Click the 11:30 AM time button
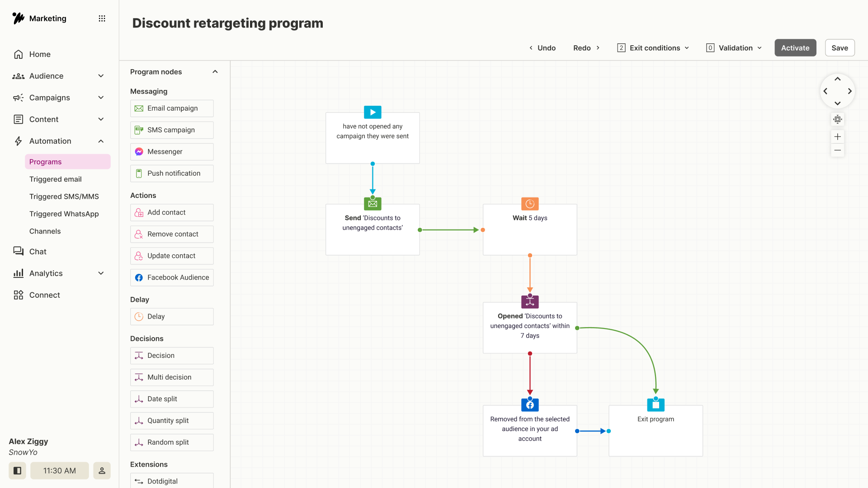Screen dimensions: 868x488 [x=60, y=471]
